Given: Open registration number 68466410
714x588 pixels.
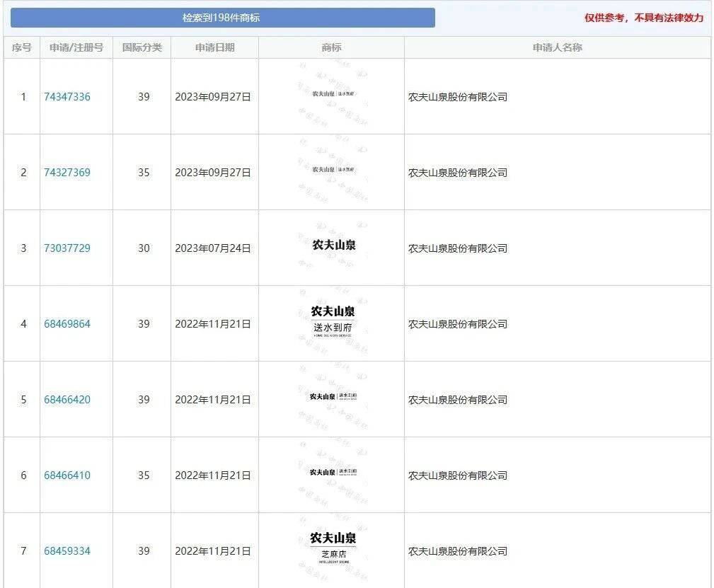Looking at the screenshot, I should click(67, 475).
